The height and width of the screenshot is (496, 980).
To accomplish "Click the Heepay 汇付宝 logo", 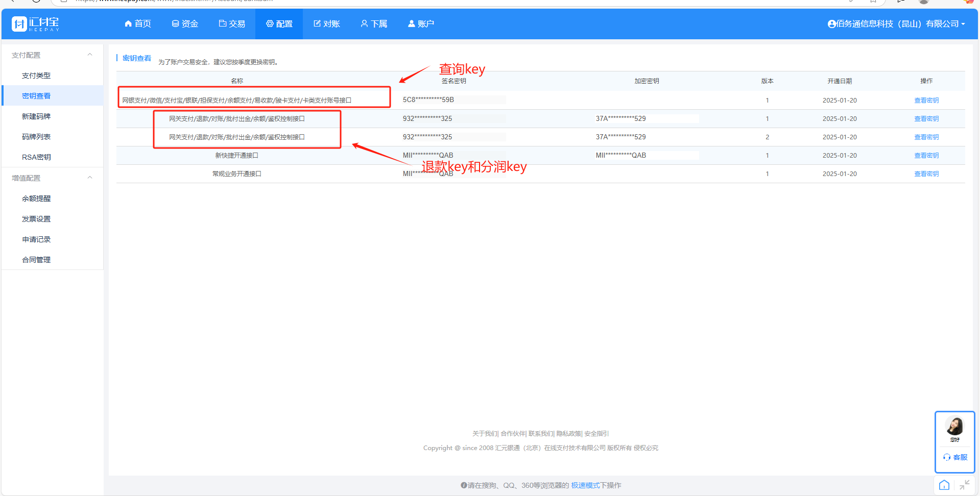I will coord(35,24).
